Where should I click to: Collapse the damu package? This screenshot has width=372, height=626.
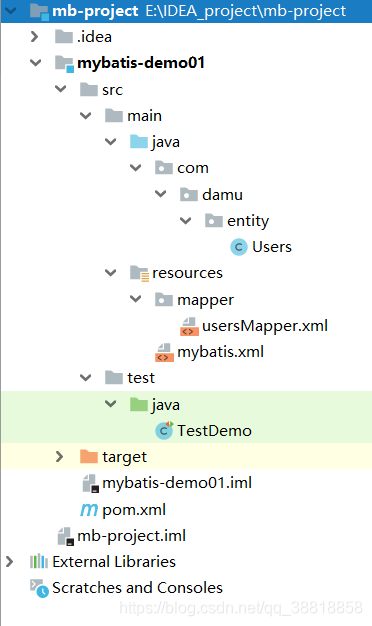click(160, 194)
